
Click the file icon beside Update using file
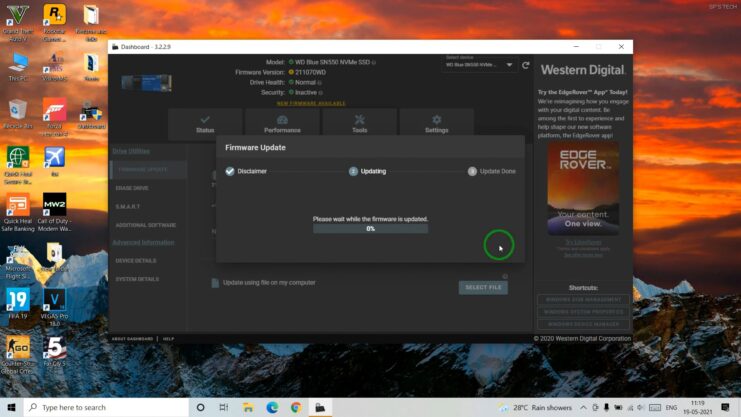tap(215, 283)
